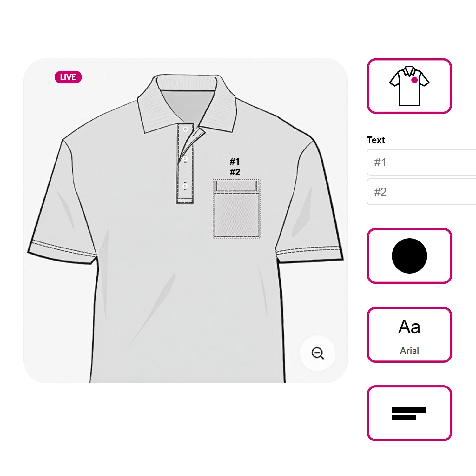Click the chest pocket on the polo
This screenshot has width=476, height=476.
tap(236, 208)
